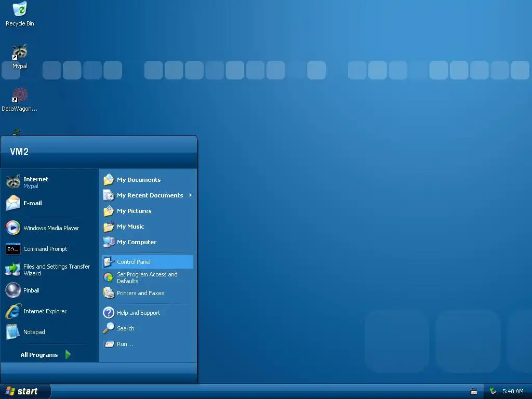Viewport: 532px width, 399px height.
Task: Click the Control Panel icon
Action: [109, 262]
